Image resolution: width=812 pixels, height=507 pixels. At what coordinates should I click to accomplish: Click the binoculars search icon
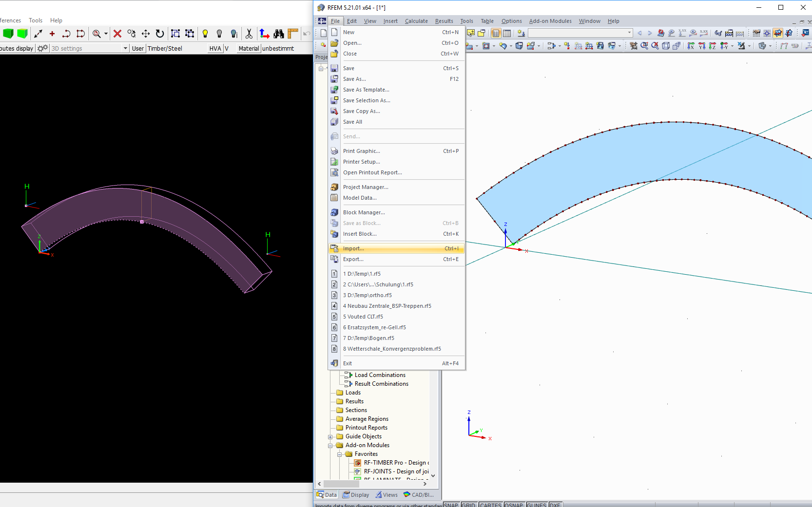tap(278, 34)
